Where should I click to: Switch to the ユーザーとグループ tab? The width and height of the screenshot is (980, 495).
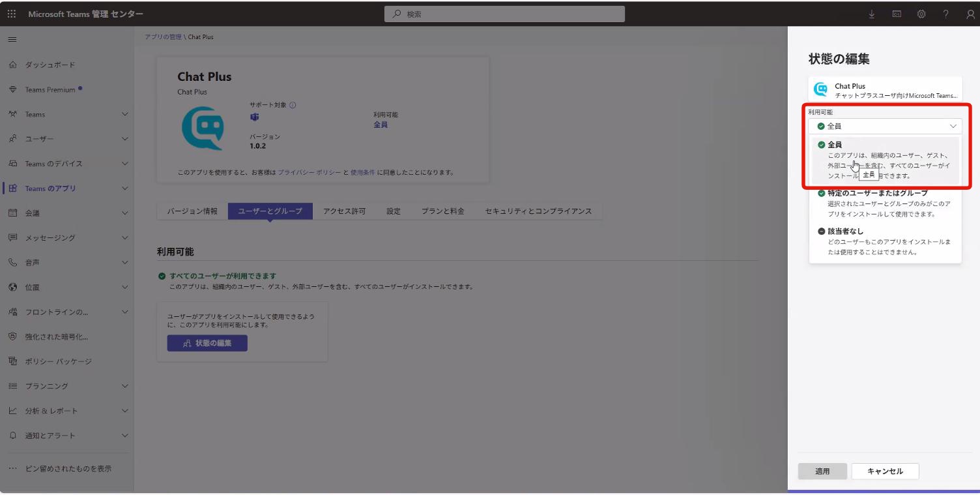tap(270, 211)
